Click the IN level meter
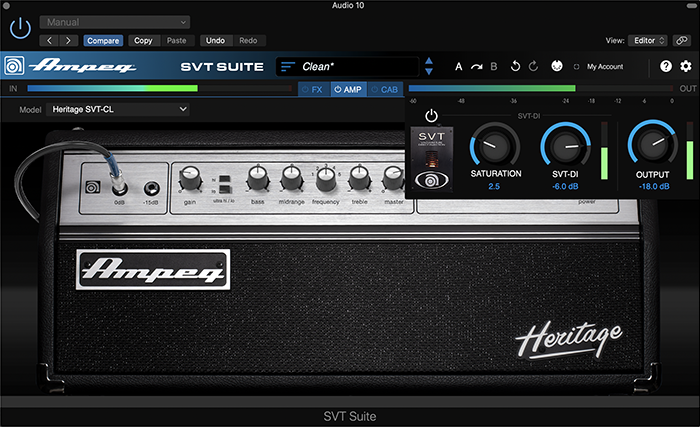Image resolution: width=700 pixels, height=427 pixels. pyautogui.click(x=159, y=88)
